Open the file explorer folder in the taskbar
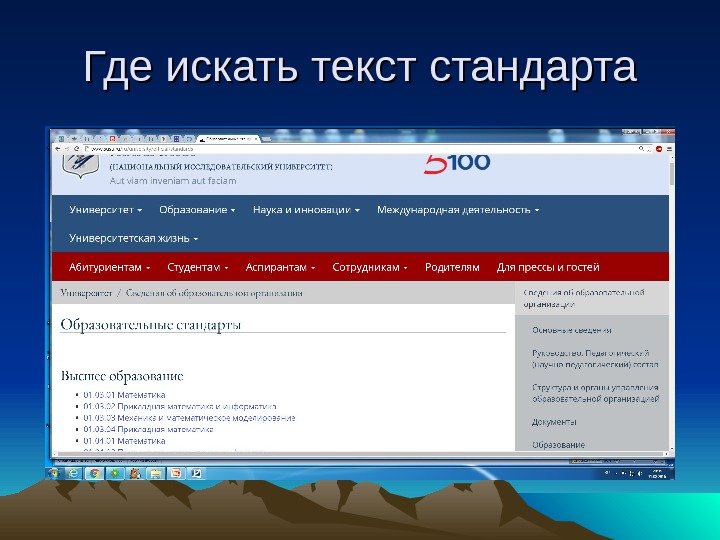The height and width of the screenshot is (540, 720). 156,473
